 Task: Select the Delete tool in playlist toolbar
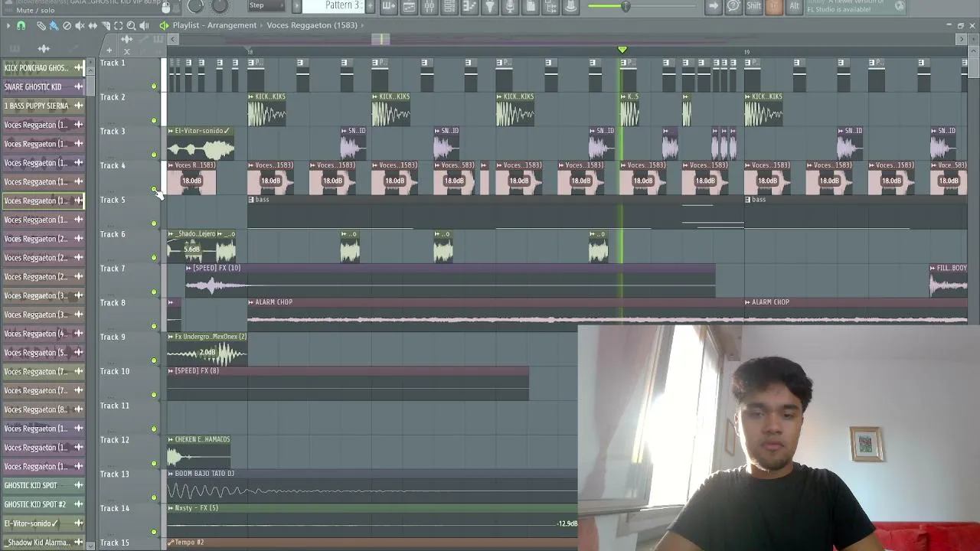coord(67,25)
